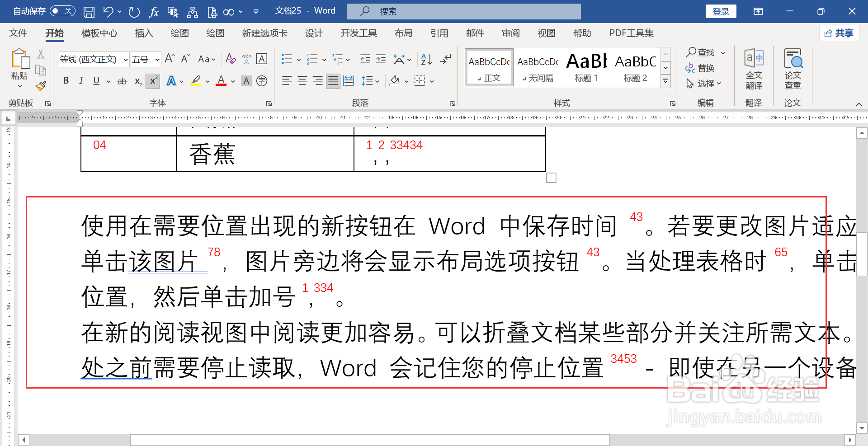Toggle Bold formatting
Image resolution: width=868 pixels, height=446 pixels.
tap(66, 81)
